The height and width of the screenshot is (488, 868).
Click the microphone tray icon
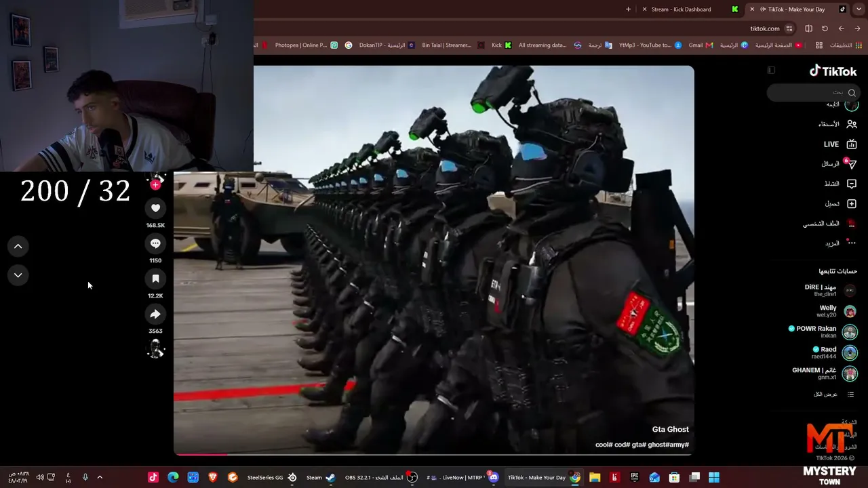85,477
